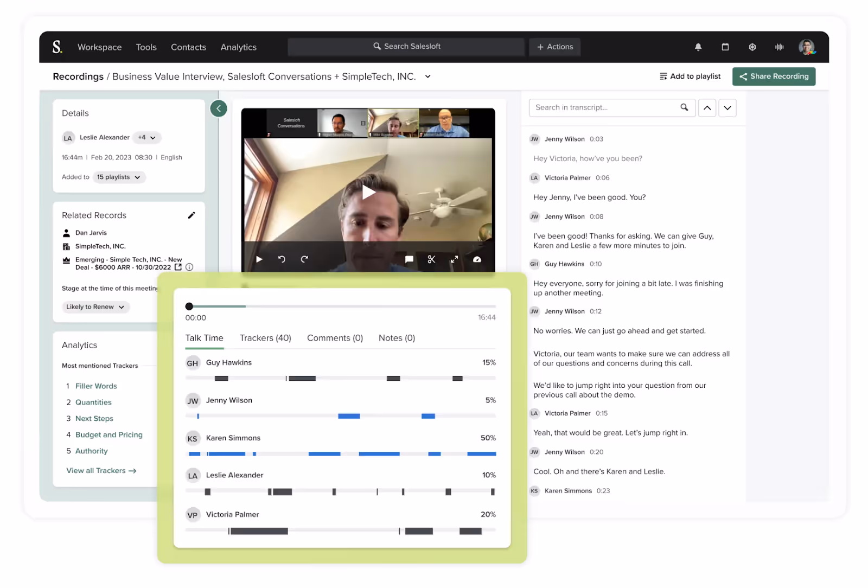Viewport: 868px width, 588px height.
Task: Click Jenny Wilson's talk time track
Action: tap(341, 416)
